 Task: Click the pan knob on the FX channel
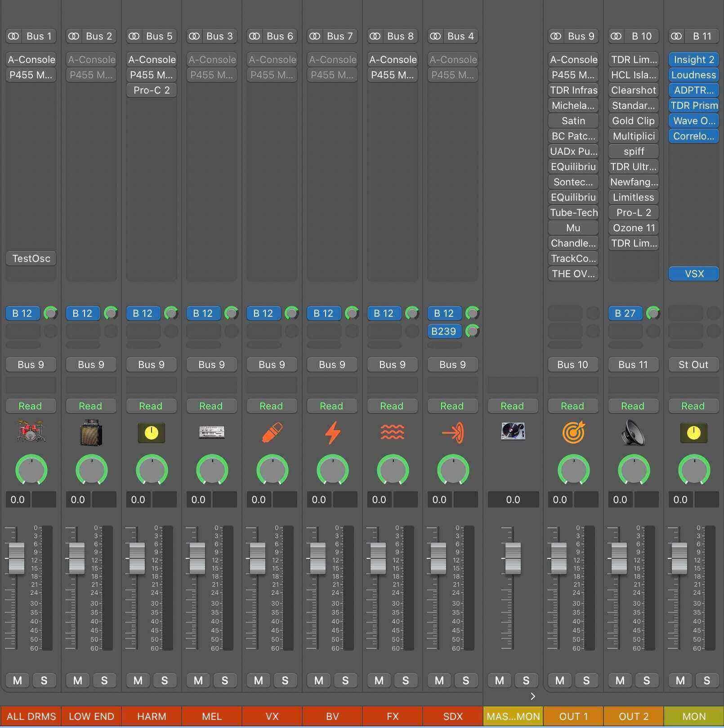click(x=393, y=470)
